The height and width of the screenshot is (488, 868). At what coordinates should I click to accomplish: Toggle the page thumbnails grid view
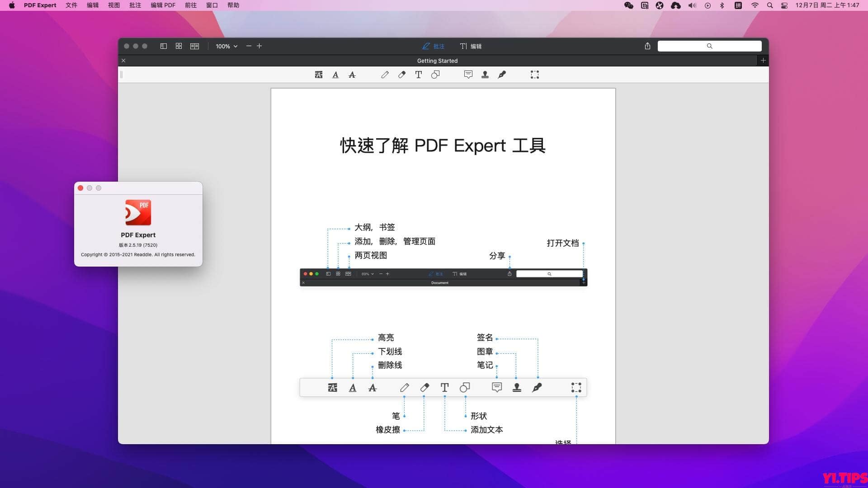click(x=179, y=46)
